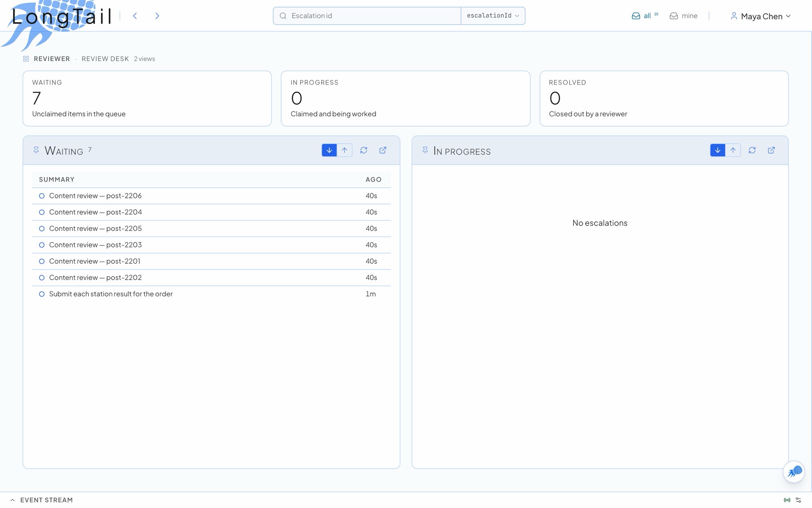Sort Waiting panel ascending with up arrow
The width and height of the screenshot is (812, 508).
(344, 150)
